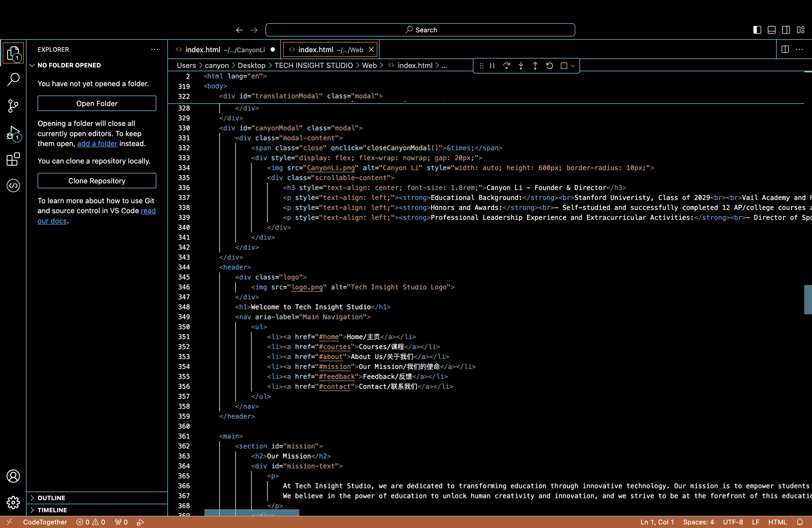Follow the 'read our docs' link
Screen dimensions: 812x528
click(x=148, y=211)
